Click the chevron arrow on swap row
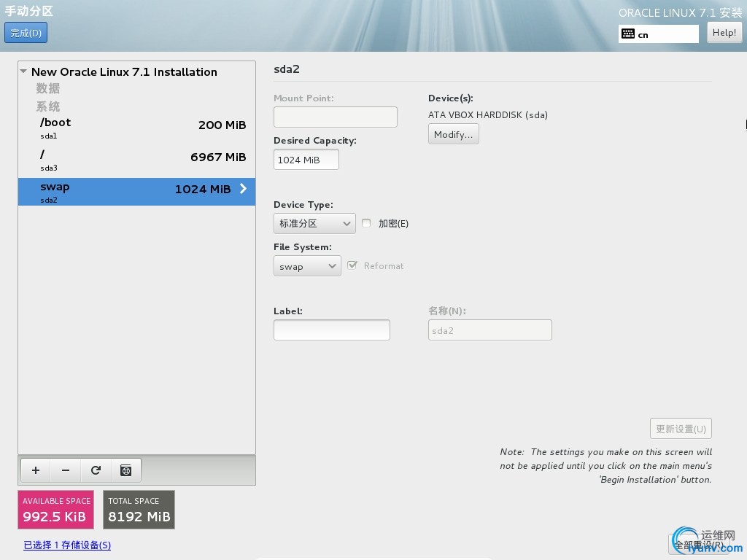Image resolution: width=747 pixels, height=560 pixels. pyautogui.click(x=244, y=189)
